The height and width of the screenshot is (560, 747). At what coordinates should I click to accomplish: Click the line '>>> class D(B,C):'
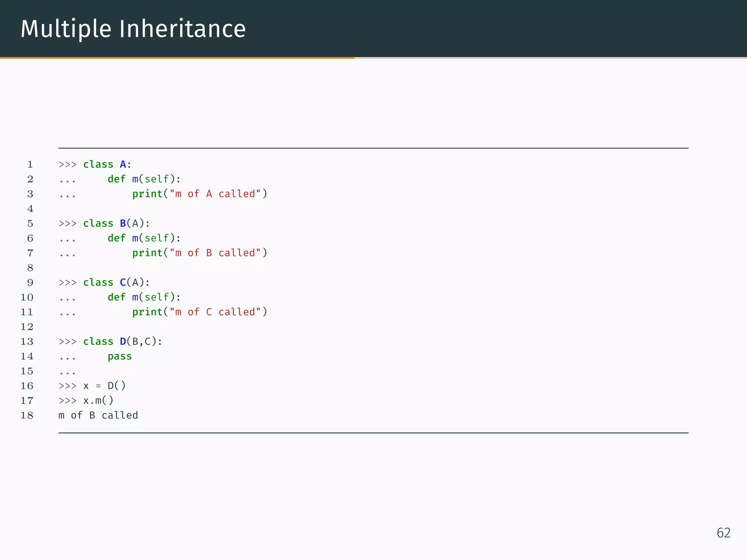coord(110,342)
